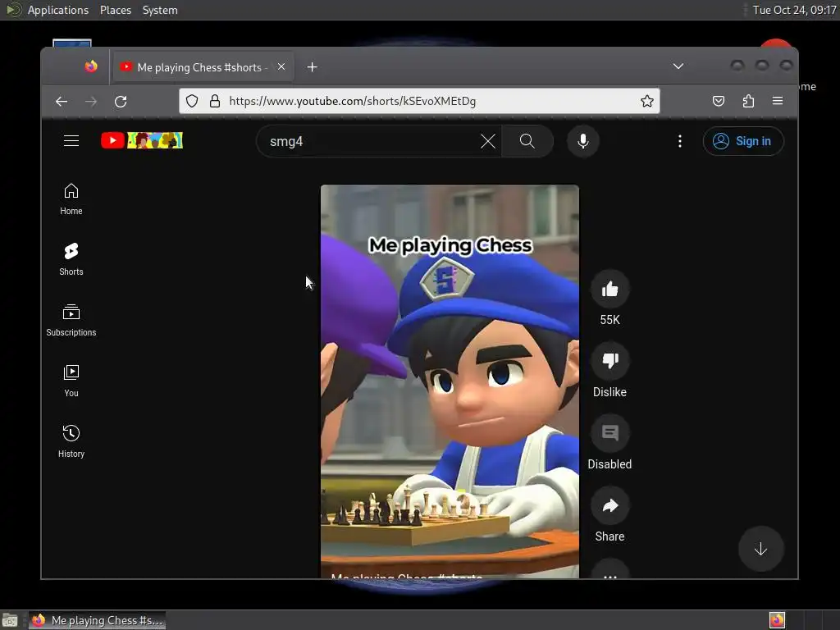The image size is (840, 630).
Task: Select the Me playing Chess #shorts tab
Action: click(202, 67)
